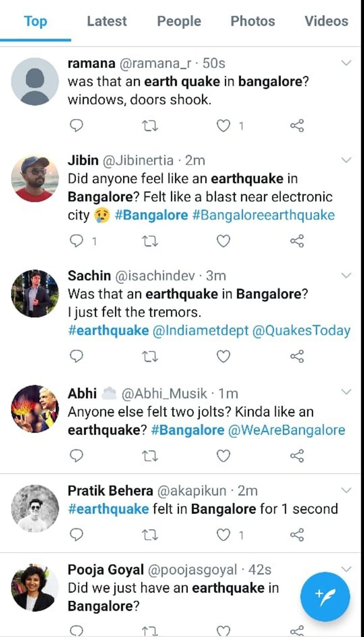
Task: Like Sachin's tremors tweet
Action: (x=223, y=356)
